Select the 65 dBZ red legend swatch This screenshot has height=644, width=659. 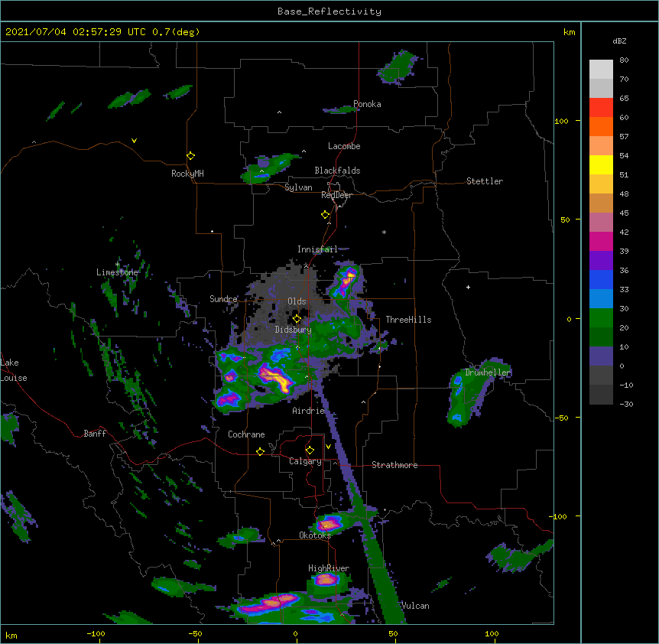click(601, 107)
